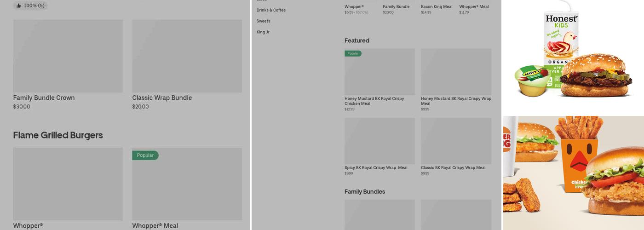Select the Spicy BK Royal Crispy Wrap Meal image
The width and height of the screenshot is (644, 230).
coord(379,141)
